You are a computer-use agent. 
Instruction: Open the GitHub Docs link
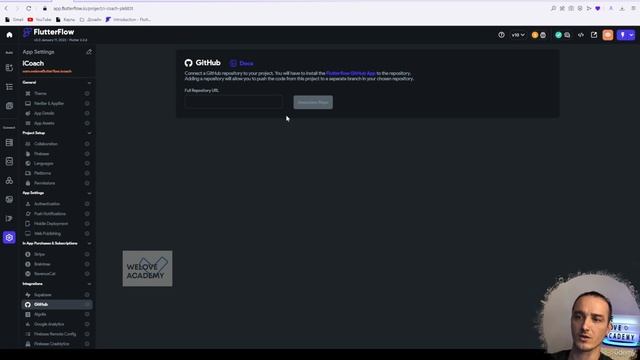point(242,63)
